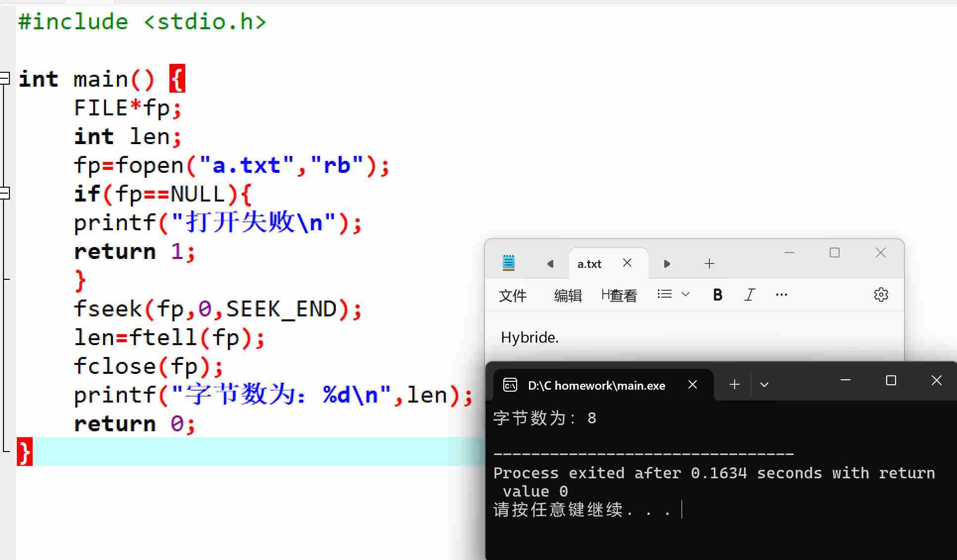The image size is (957, 560).
Task: Select the D:\C homework\main.exe terminal tab
Action: click(596, 385)
